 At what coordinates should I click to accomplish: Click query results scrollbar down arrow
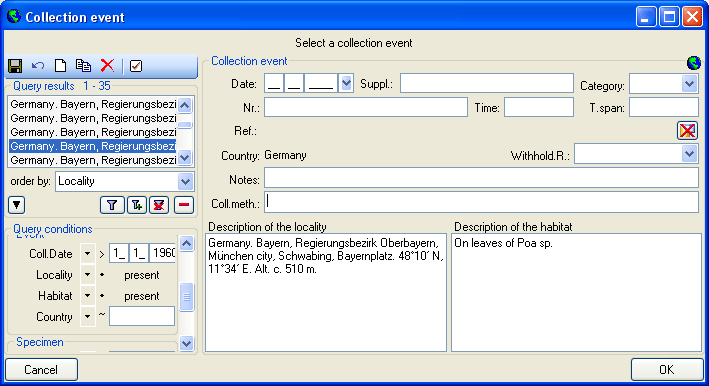tap(185, 158)
